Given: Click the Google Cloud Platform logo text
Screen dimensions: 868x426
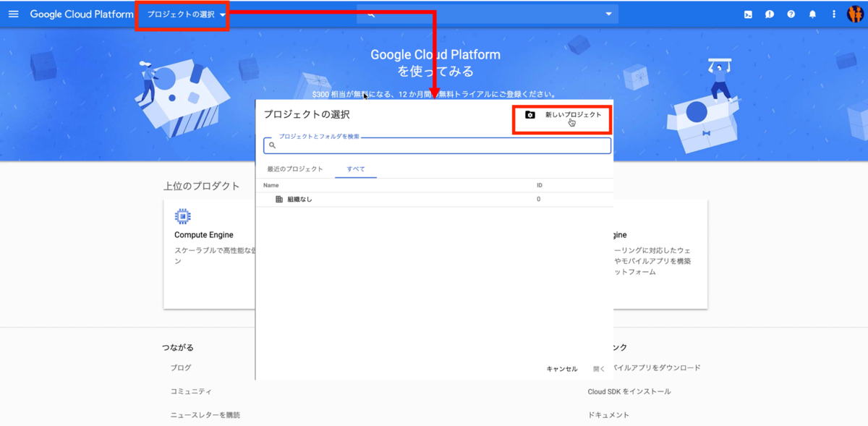Looking at the screenshot, I should point(82,14).
